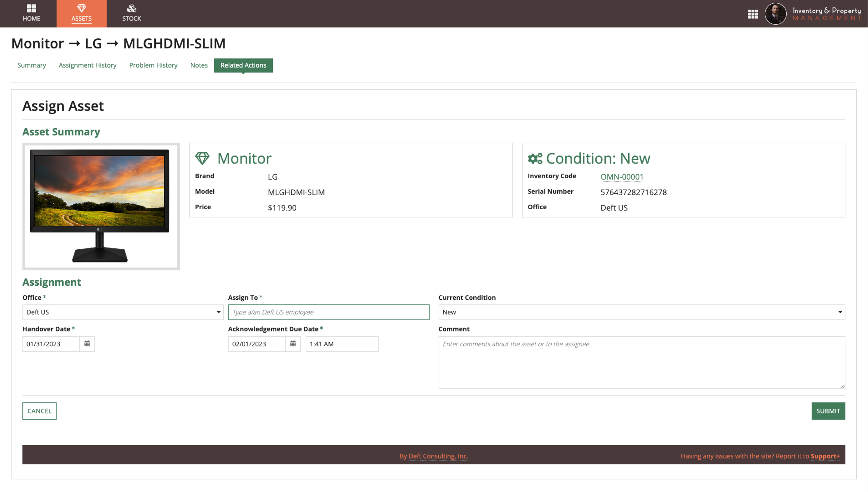Click the LG brand value
Image resolution: width=868 pixels, height=492 pixels.
point(273,177)
